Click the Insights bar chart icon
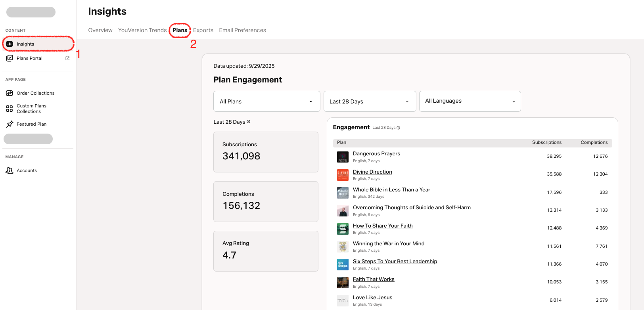 (x=10, y=44)
